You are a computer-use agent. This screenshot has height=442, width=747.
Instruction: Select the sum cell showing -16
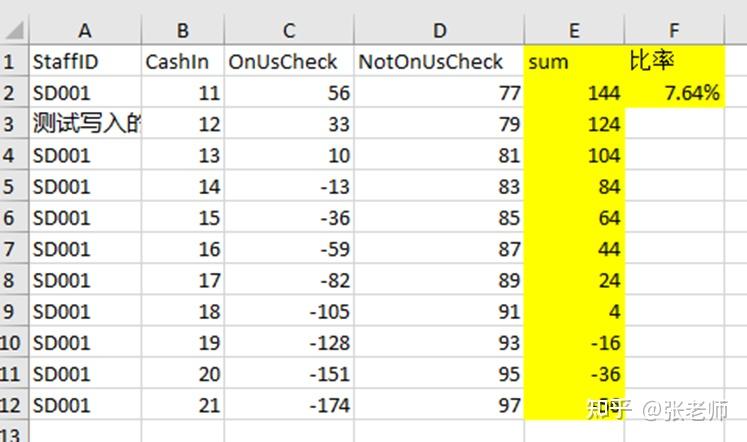pos(574,343)
